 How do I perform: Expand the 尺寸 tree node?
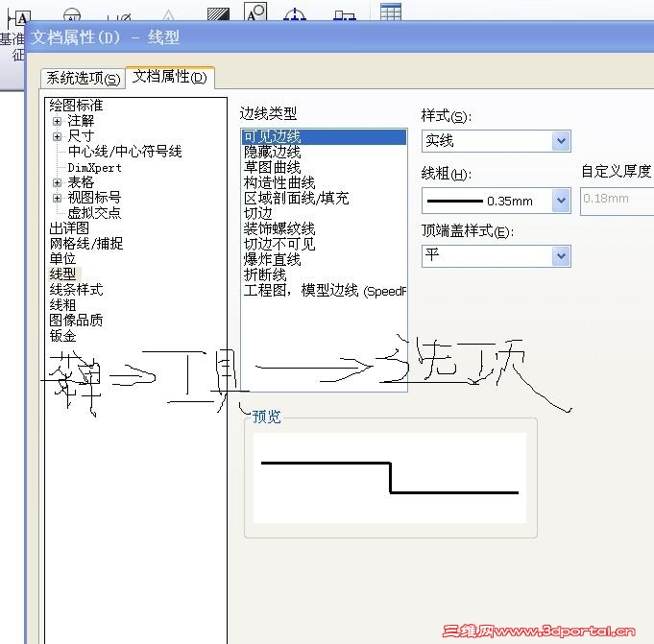[58, 136]
